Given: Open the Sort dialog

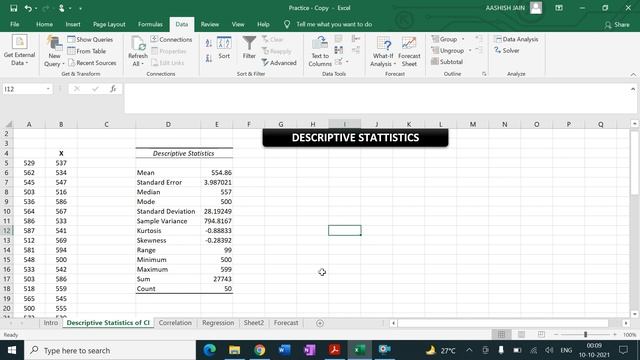Looking at the screenshot, I should coord(224,48).
